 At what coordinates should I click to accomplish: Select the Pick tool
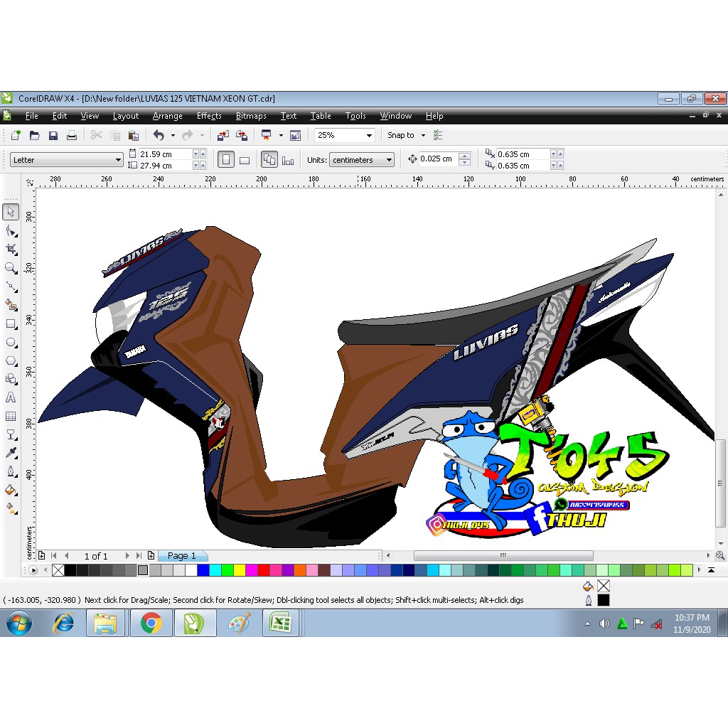click(x=10, y=211)
